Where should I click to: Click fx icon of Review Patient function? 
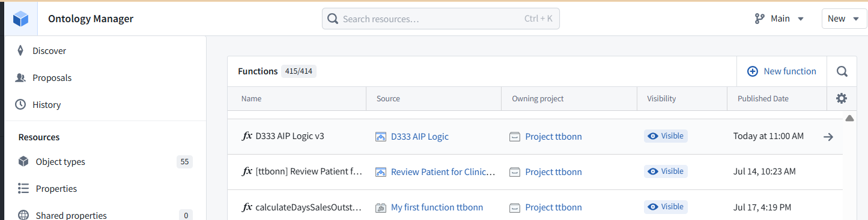(247, 171)
